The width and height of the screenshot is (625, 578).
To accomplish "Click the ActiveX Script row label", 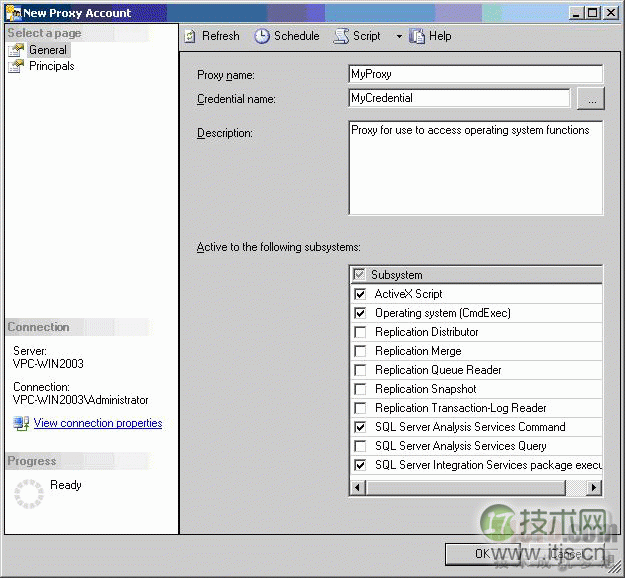I will [x=409, y=294].
